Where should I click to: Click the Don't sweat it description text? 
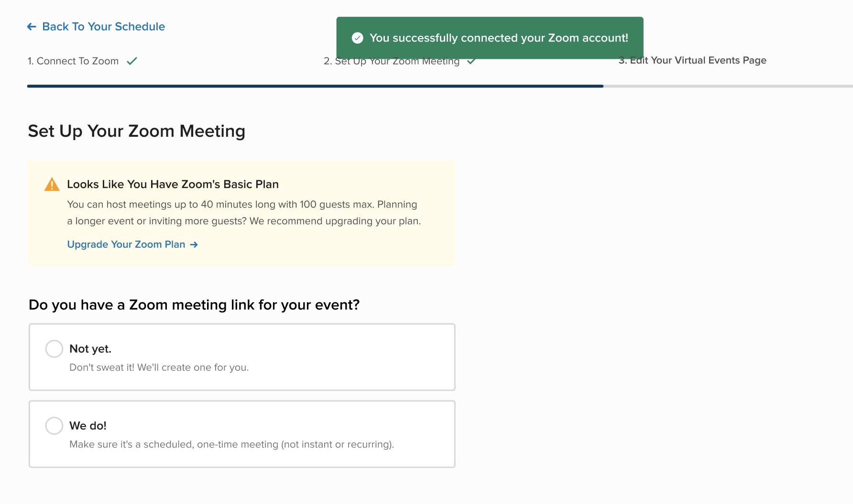(159, 367)
